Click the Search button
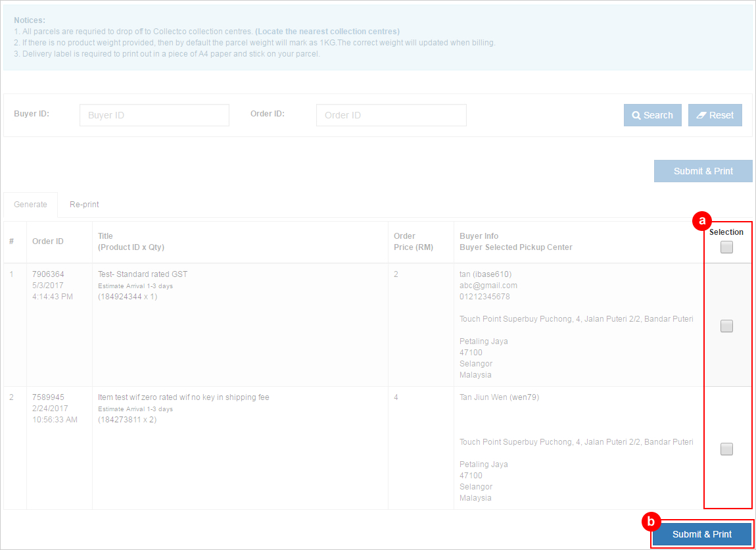This screenshot has width=756, height=550. (652, 115)
